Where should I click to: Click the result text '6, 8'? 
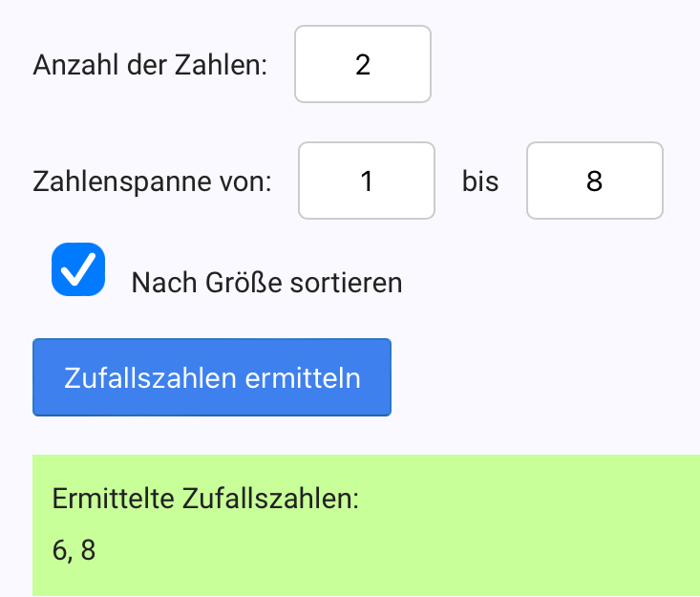pos(74,550)
